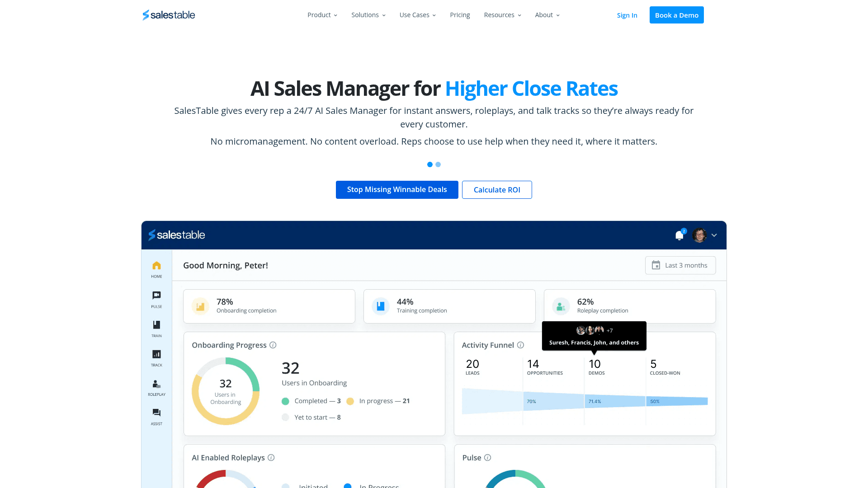Screen dimensions: 868x488
Task: Open the Track chart icon
Action: tap(156, 354)
